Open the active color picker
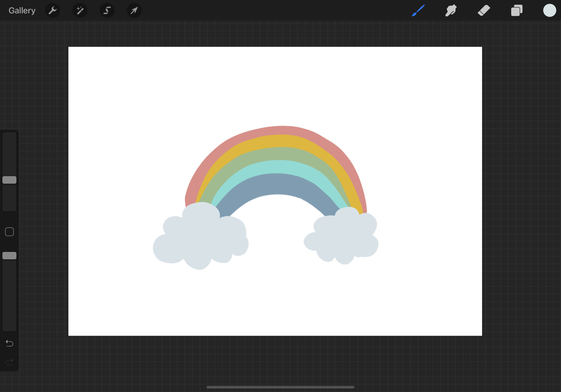This screenshot has height=392, width=561. tap(549, 10)
